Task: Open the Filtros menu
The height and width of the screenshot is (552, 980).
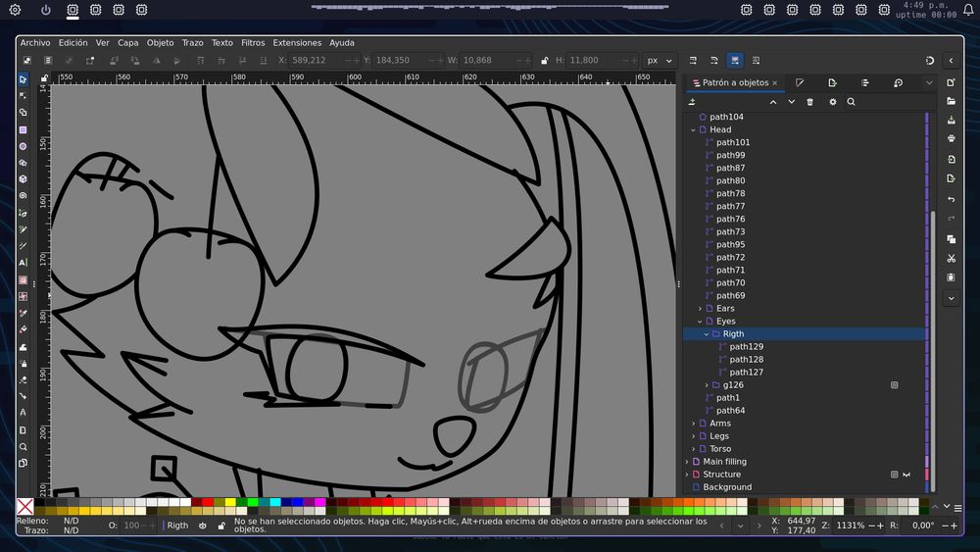Action: [253, 42]
